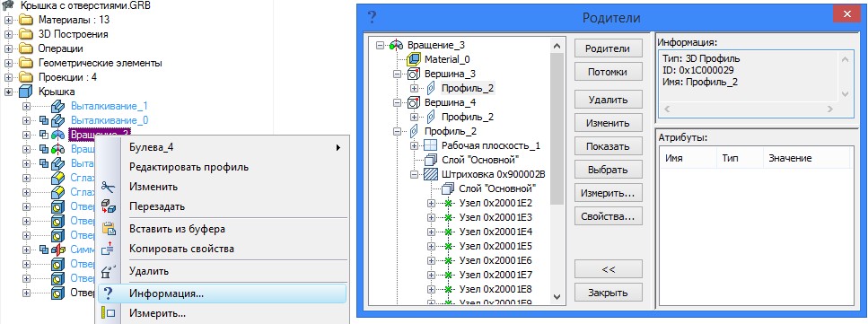
Task: Click the Крышка solid body icon
Action: tap(25, 92)
